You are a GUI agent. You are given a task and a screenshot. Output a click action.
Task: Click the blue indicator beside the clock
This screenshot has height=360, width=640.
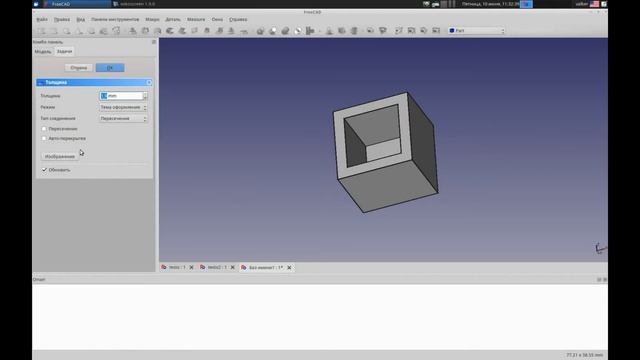click(526, 4)
